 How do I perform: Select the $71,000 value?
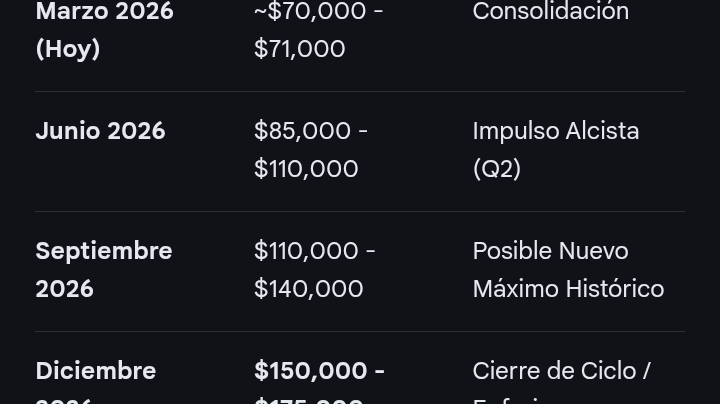coord(299,49)
